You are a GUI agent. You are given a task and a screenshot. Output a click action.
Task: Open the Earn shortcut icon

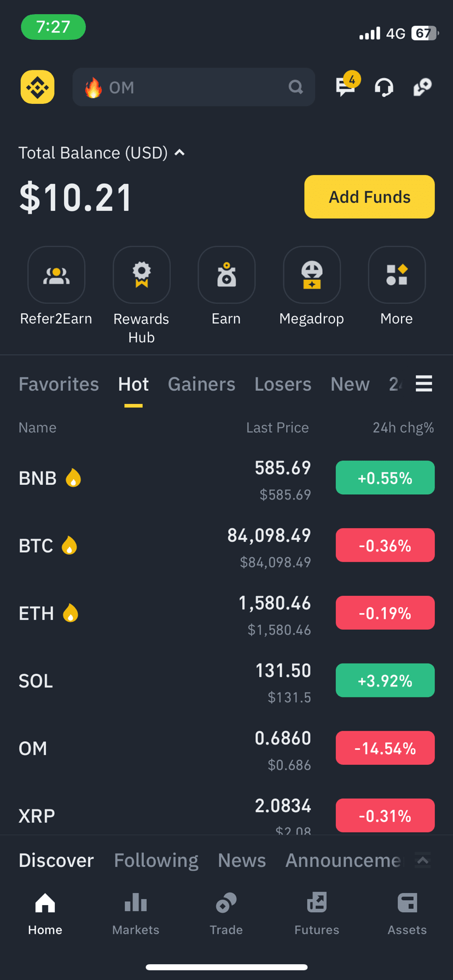click(226, 275)
